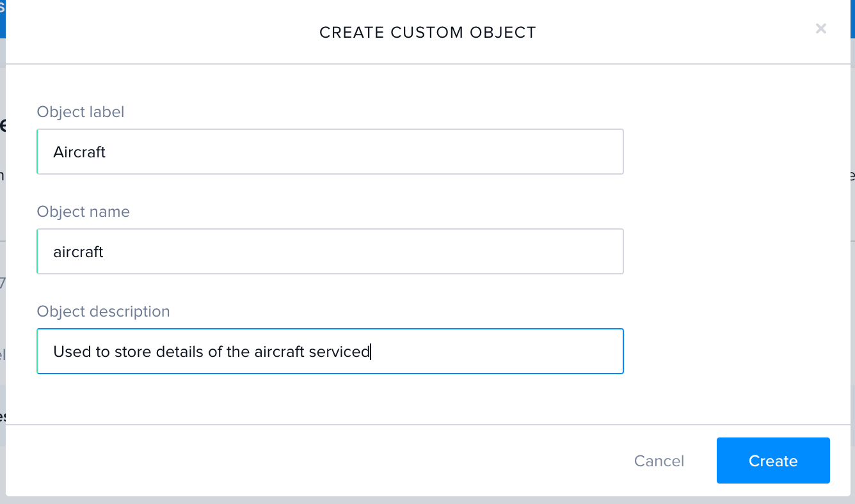The height and width of the screenshot is (504, 855).
Task: Click the Create button
Action: click(773, 461)
